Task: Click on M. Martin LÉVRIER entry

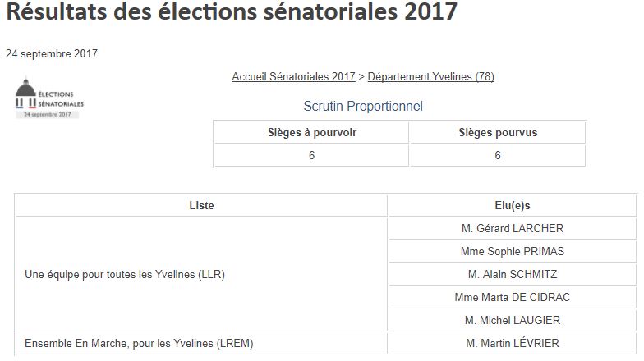Action: pos(513,343)
